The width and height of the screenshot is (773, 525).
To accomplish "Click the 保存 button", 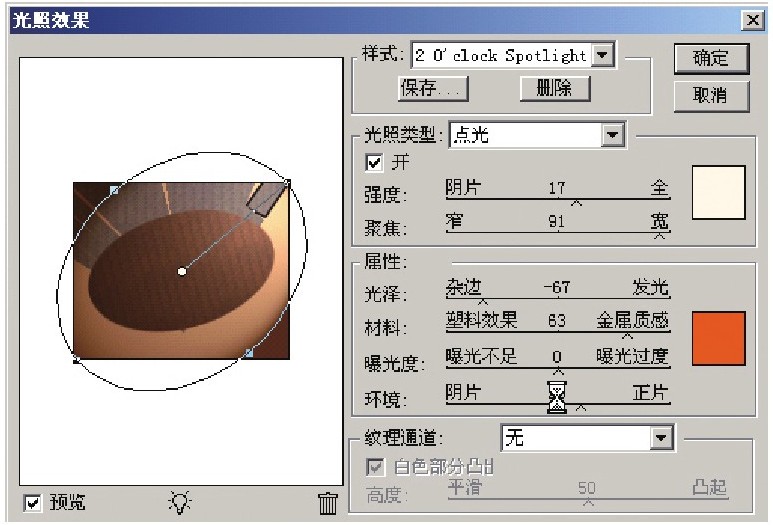I will [x=433, y=89].
